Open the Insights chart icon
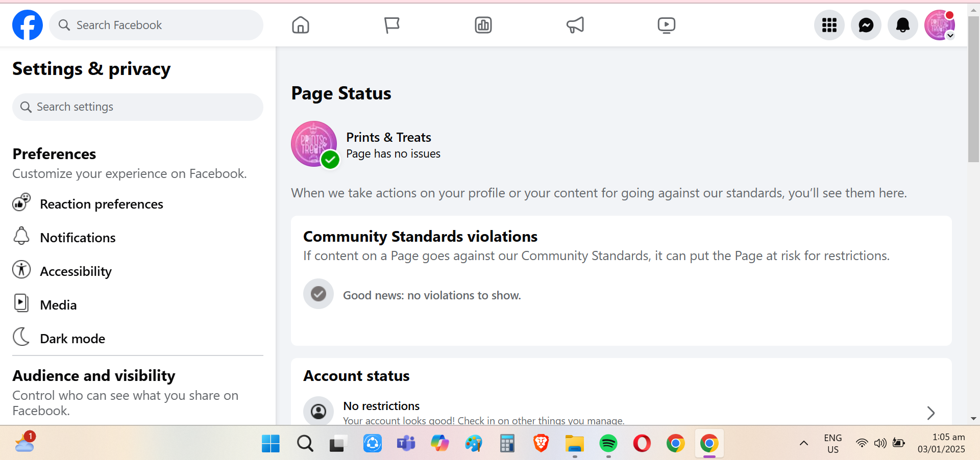Screen dimensions: 980x460 (x=483, y=25)
